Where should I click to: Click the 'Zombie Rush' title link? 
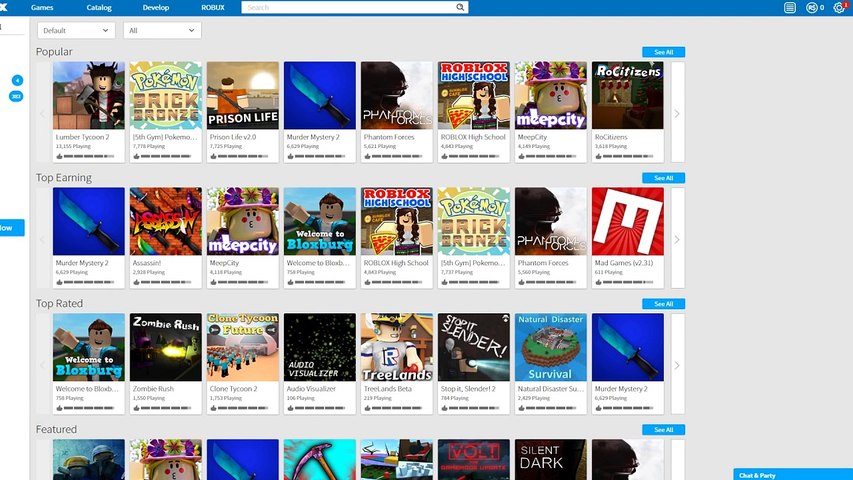click(153, 389)
